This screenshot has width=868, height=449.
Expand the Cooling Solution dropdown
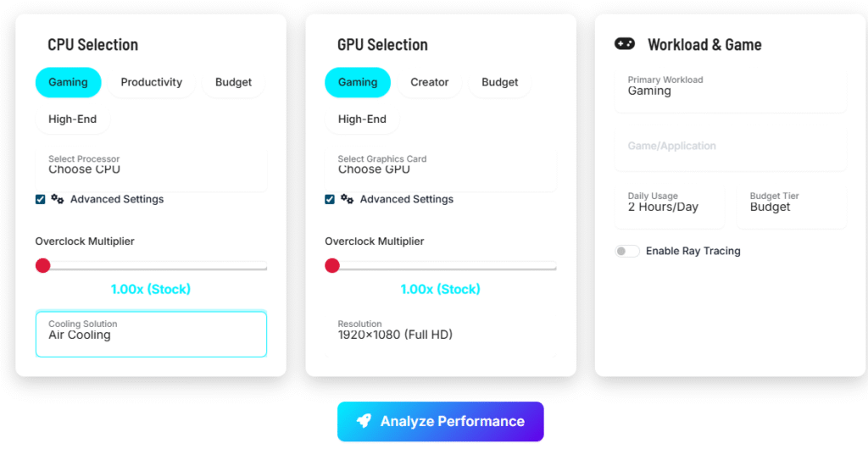point(151,334)
